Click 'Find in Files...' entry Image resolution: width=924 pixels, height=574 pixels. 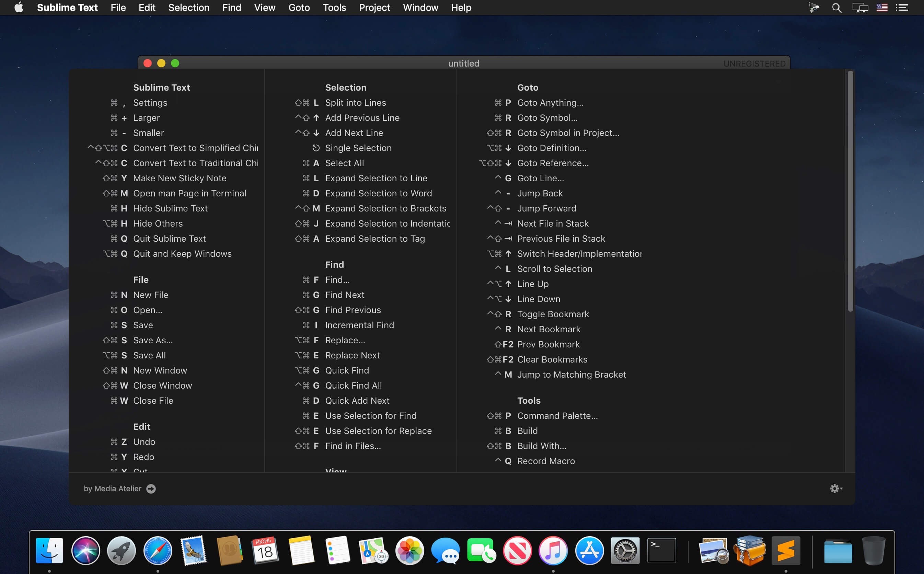pos(353,446)
